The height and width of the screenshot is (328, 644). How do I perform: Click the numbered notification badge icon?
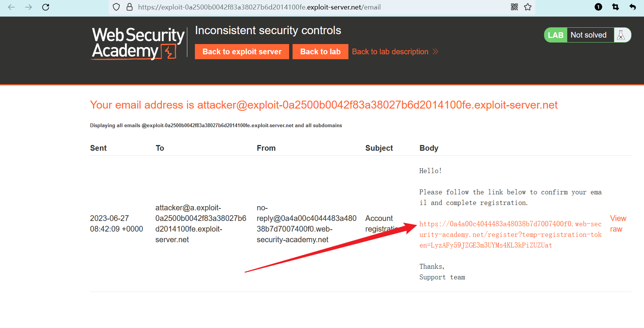point(598,7)
